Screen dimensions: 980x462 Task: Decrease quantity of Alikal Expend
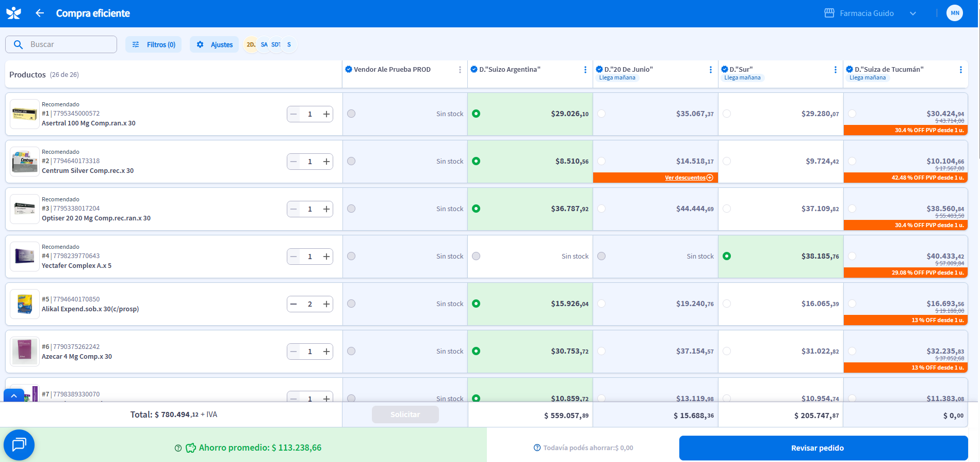tap(293, 304)
